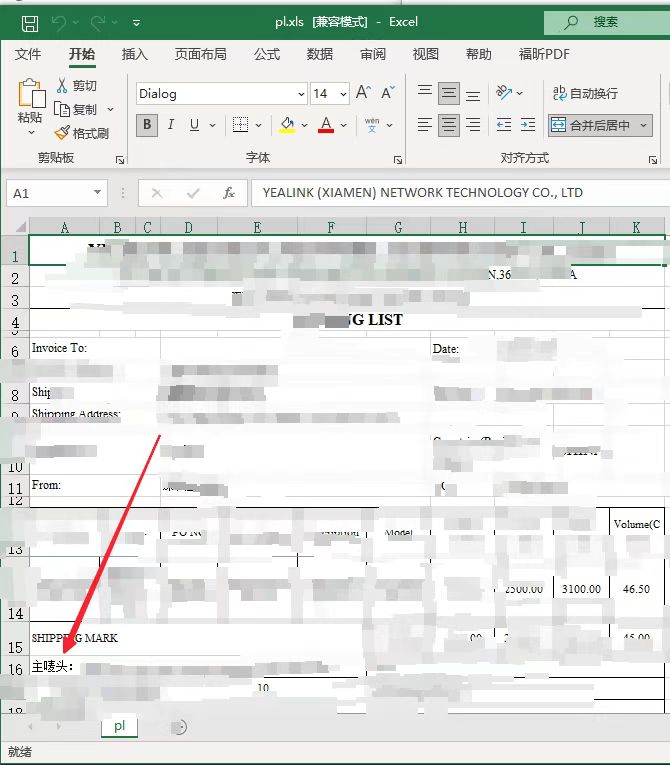
Task: Click the fx insert function icon
Action: pos(229,193)
